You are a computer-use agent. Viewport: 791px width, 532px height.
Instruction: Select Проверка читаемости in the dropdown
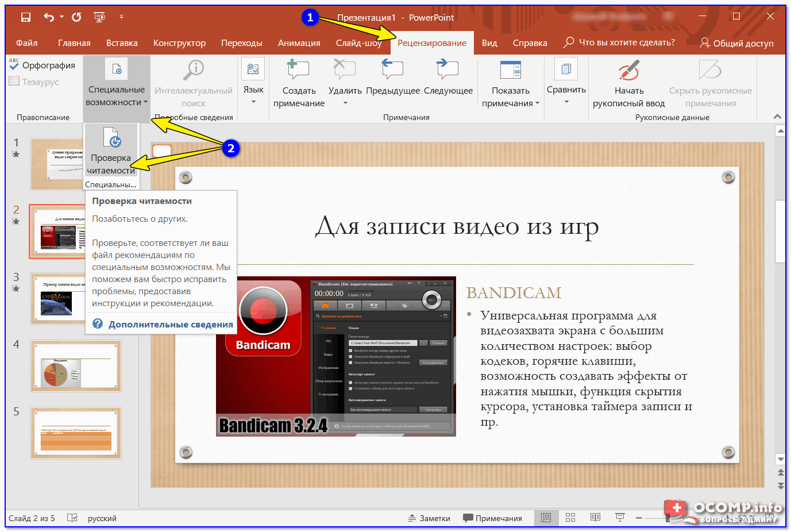111,151
